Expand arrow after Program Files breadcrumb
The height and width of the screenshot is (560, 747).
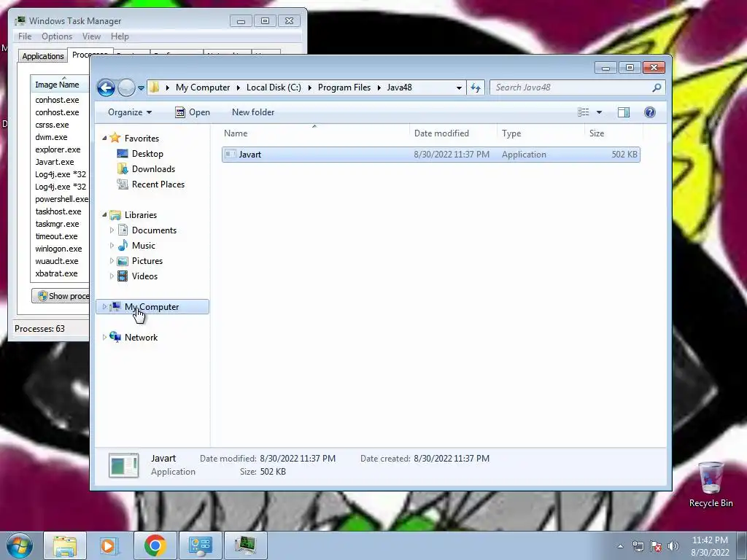pos(379,87)
